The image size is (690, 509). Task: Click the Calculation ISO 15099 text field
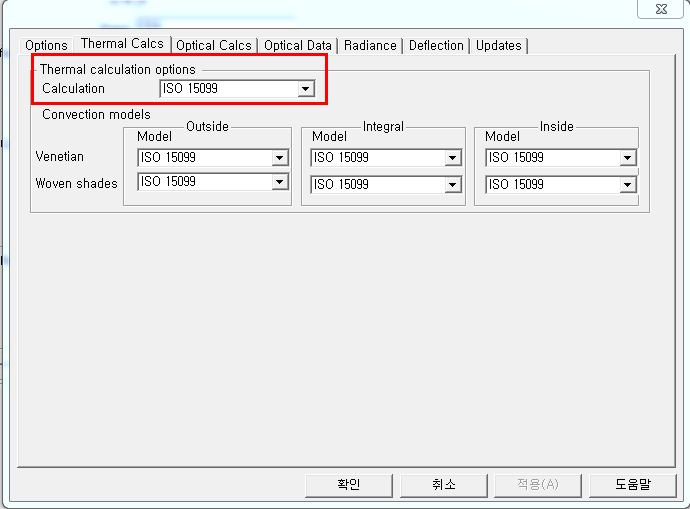click(228, 89)
